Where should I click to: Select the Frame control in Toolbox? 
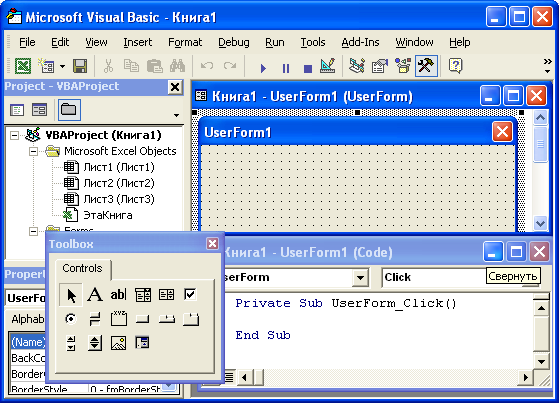click(119, 318)
